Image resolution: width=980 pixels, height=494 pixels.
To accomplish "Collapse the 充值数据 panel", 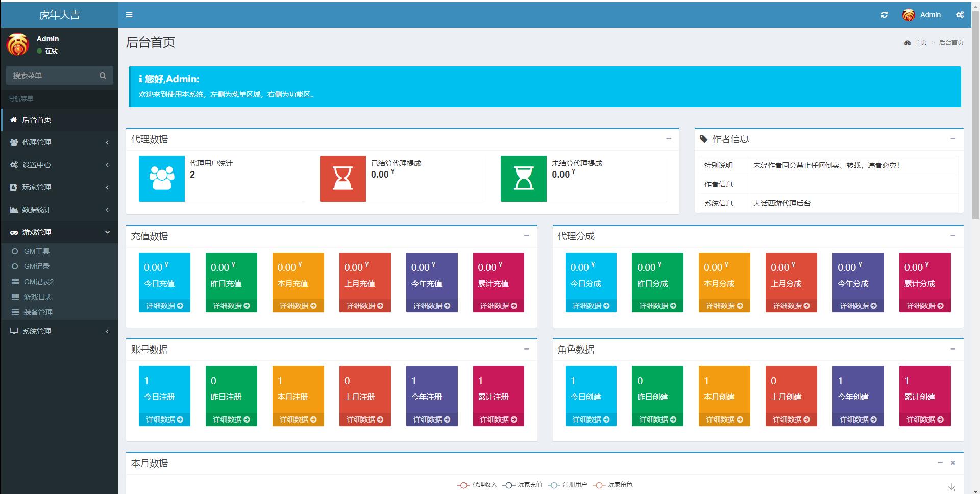I will (x=526, y=235).
